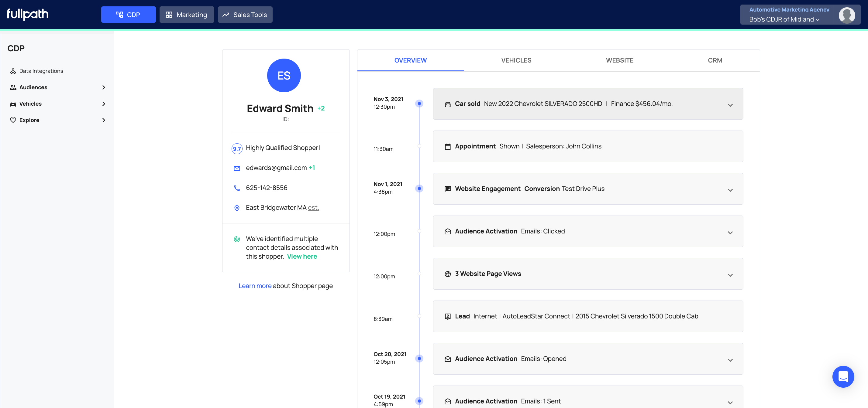Click the user profile avatar

tap(846, 15)
